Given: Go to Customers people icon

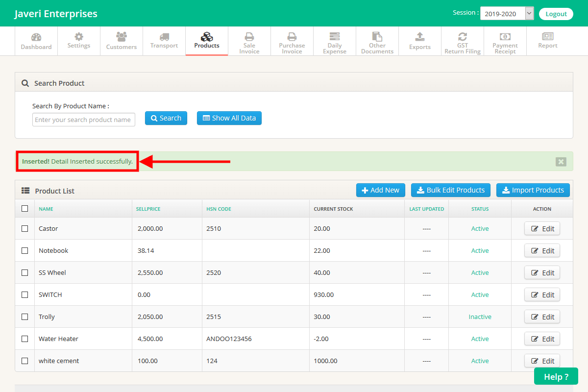Looking at the screenshot, I should (122, 37).
